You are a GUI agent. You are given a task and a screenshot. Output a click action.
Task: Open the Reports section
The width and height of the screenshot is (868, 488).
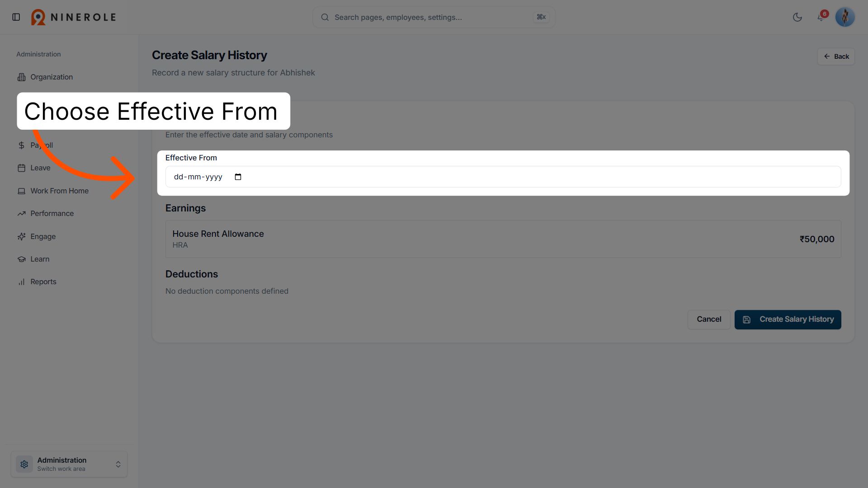43,282
